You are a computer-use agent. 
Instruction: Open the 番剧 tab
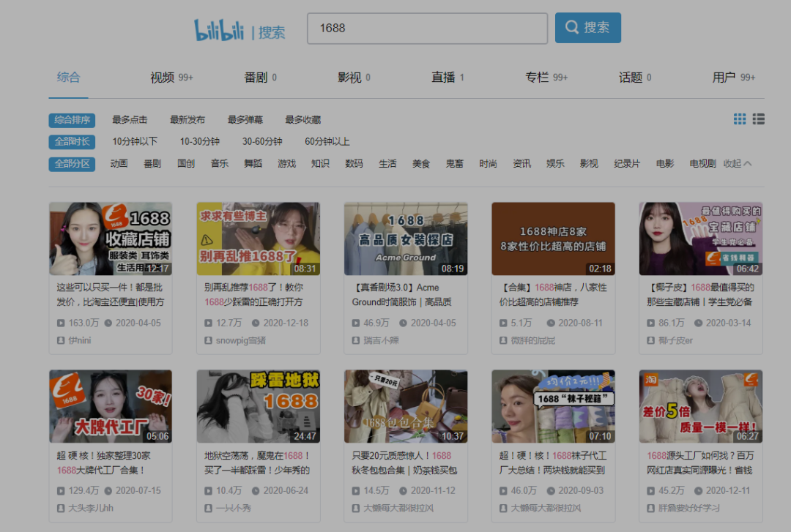[260, 77]
